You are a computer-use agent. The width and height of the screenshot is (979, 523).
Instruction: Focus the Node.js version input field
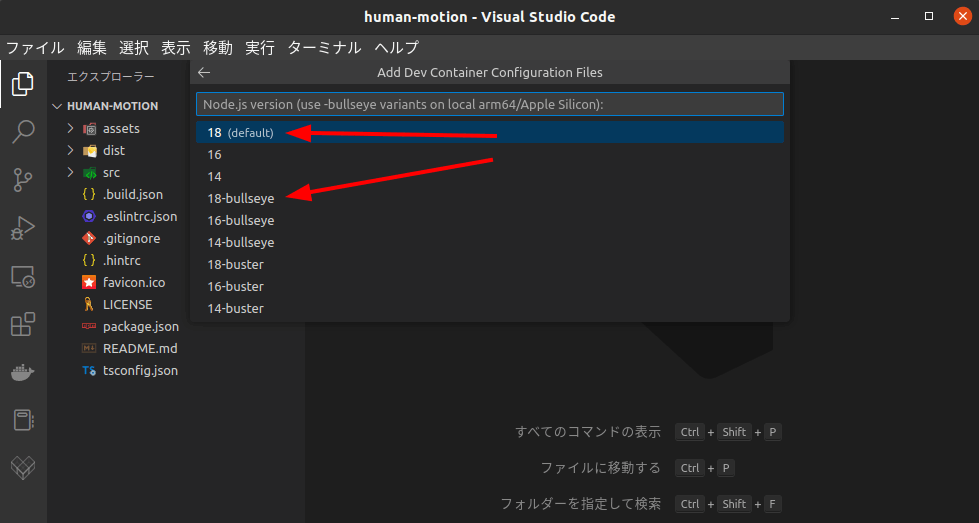coord(490,104)
